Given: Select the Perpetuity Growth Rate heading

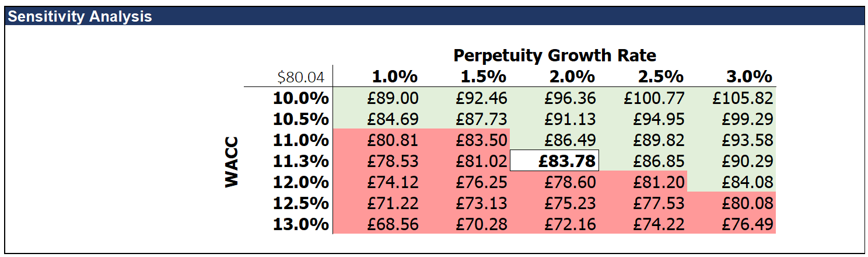Looking at the screenshot, I should [x=555, y=55].
